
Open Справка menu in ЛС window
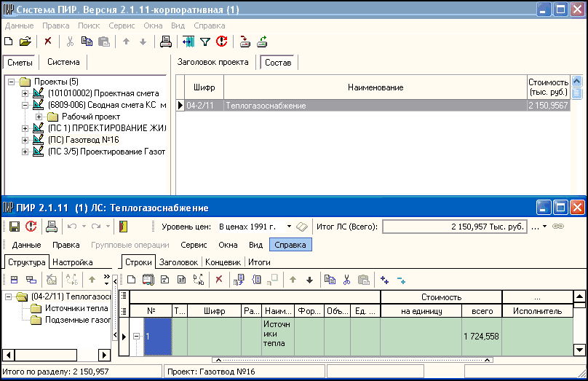tap(290, 245)
